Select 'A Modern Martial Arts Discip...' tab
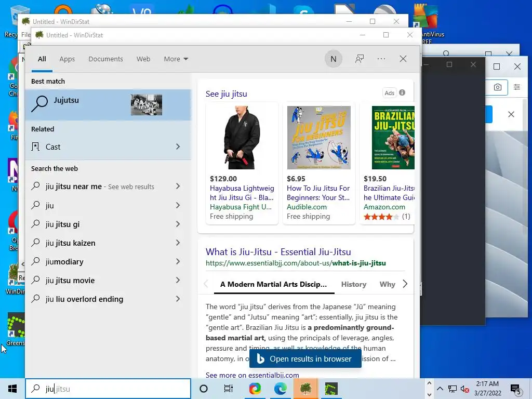 point(273,284)
